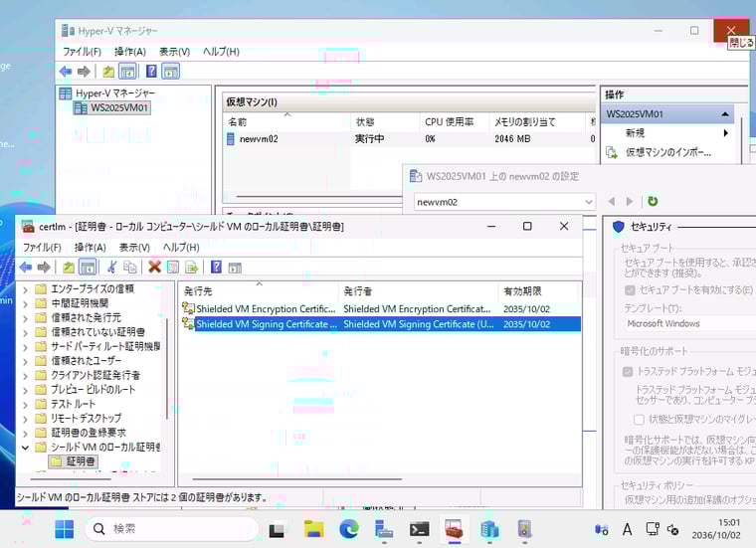This screenshot has width=756, height=548.
Task: Sort certificates by 発行先 column header
Action: (x=260, y=290)
